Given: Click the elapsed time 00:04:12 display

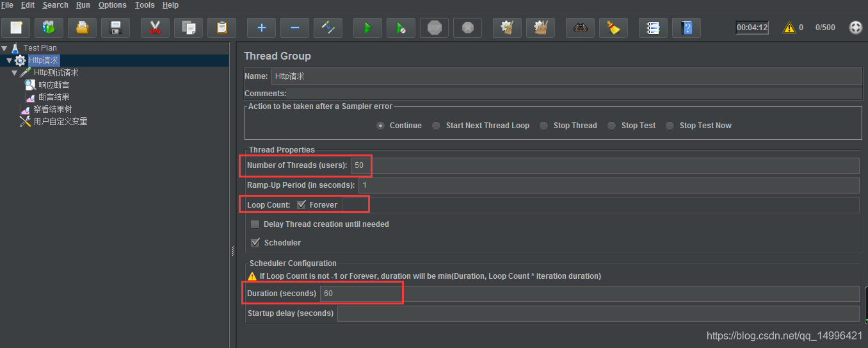Looking at the screenshot, I should 752,28.
